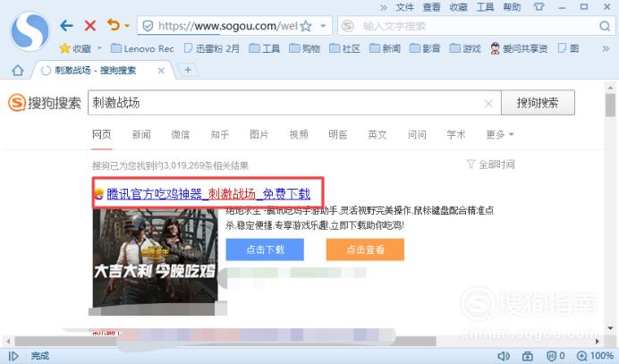Click the 搜狗搜索 logo
619x364 pixels.
click(44, 103)
